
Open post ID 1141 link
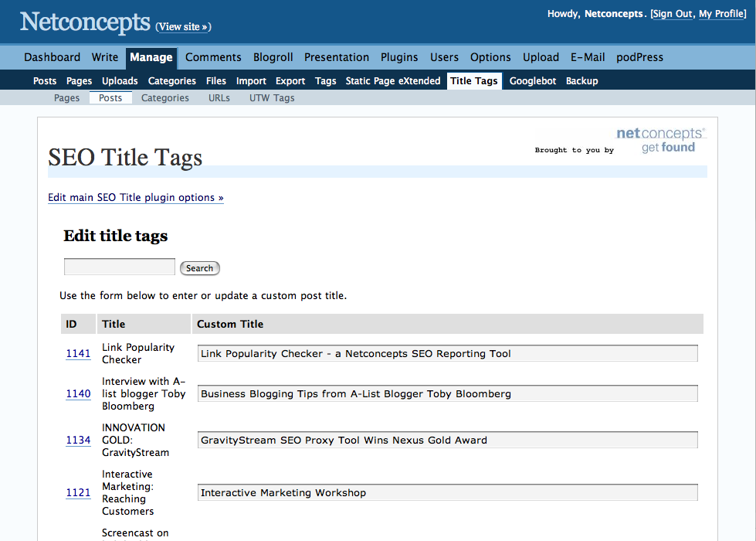pyautogui.click(x=78, y=354)
